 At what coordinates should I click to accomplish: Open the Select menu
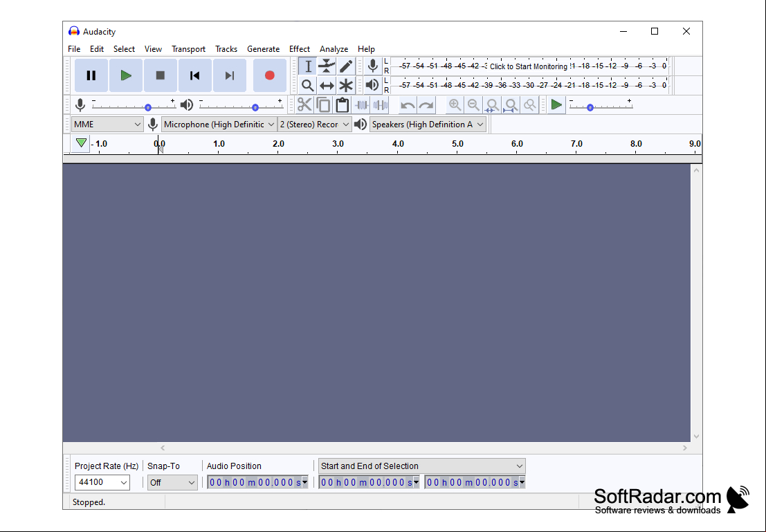coord(124,49)
